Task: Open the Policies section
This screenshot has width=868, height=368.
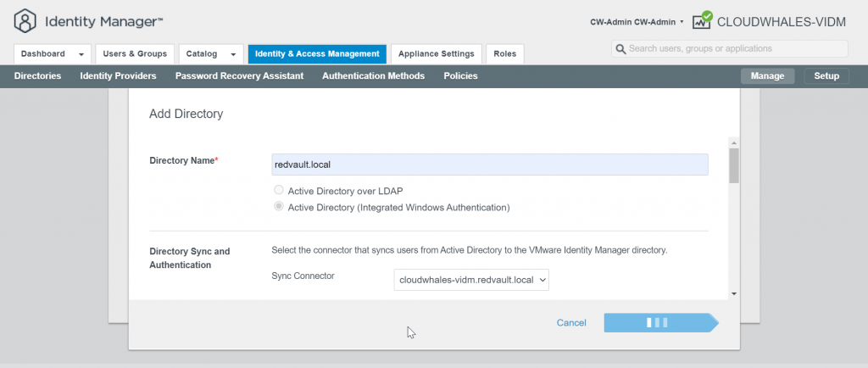Action: (460, 75)
